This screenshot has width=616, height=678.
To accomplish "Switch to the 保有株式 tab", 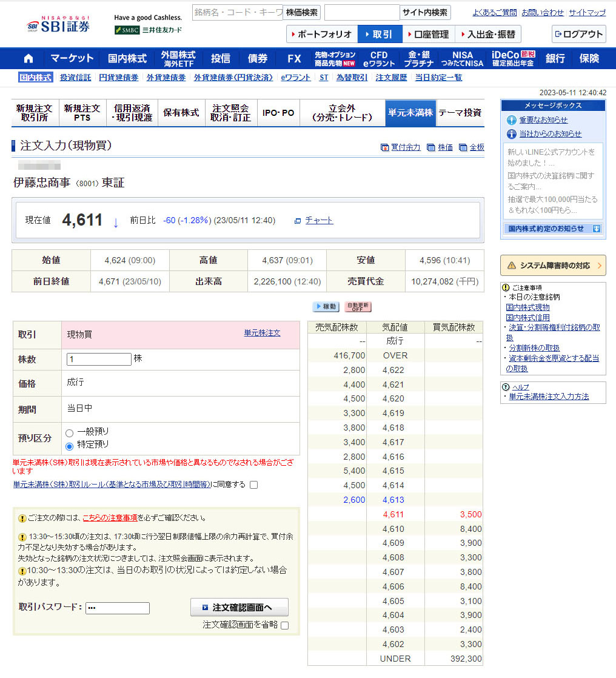I will coord(181,113).
